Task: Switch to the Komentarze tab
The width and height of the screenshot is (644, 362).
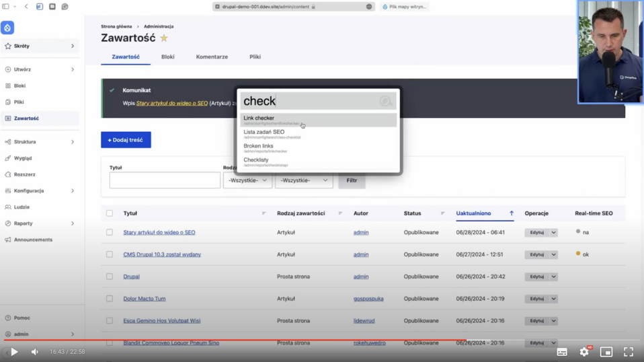Action: point(212,57)
